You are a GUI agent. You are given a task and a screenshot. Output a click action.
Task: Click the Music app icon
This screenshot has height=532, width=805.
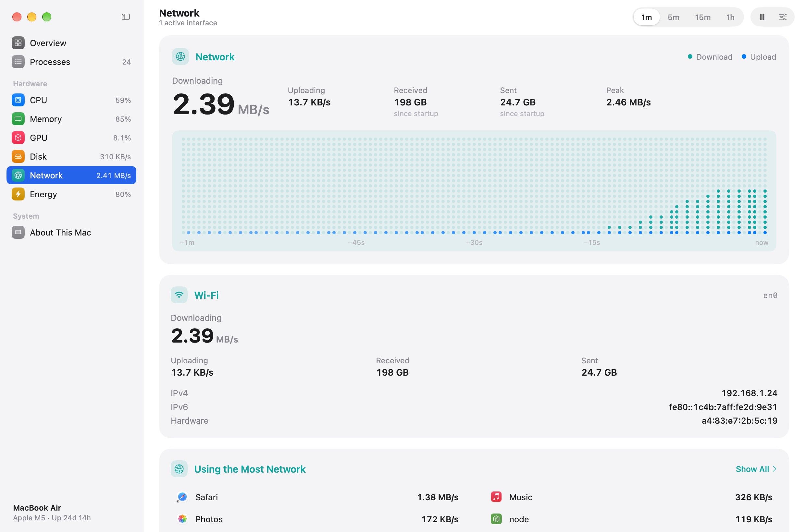(496, 497)
